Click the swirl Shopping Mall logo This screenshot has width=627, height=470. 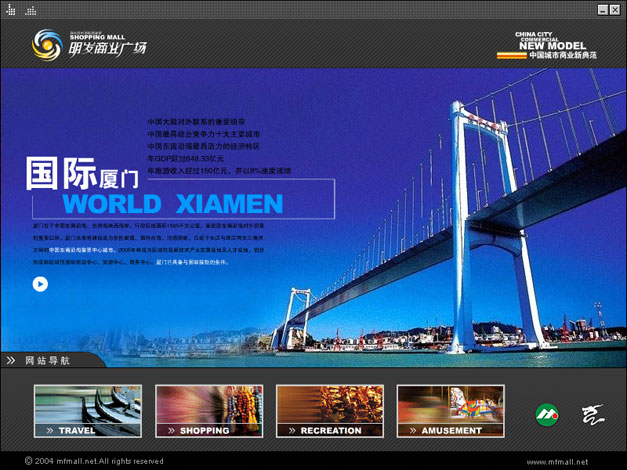coord(47,44)
